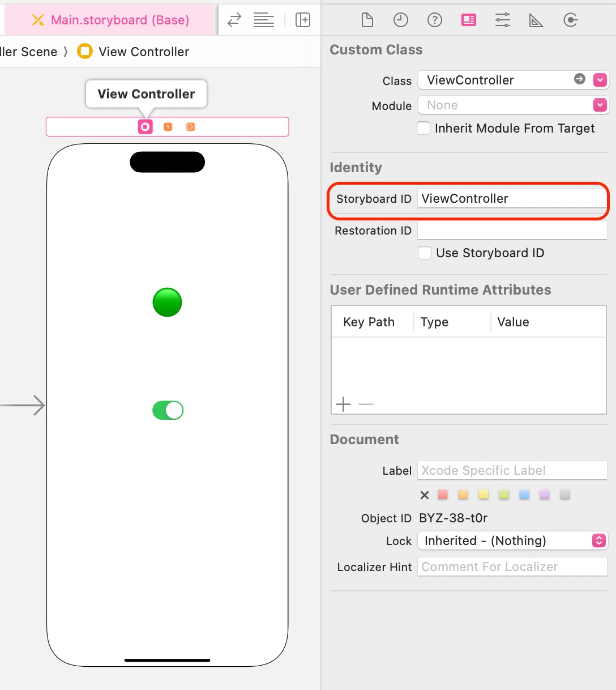Open the History inspector

click(401, 20)
